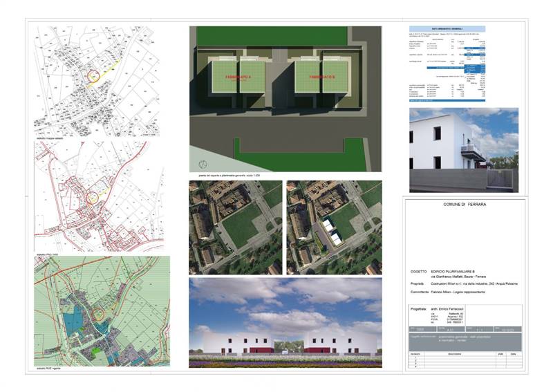Click the site circle on colored RUE map
Viewport: 553px width, 392px height.
[99, 313]
